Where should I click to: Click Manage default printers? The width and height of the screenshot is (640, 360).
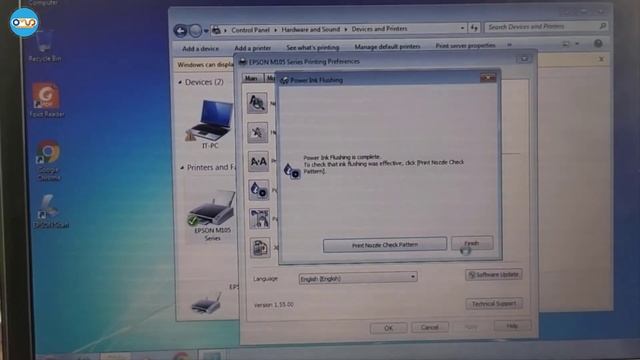[387, 47]
